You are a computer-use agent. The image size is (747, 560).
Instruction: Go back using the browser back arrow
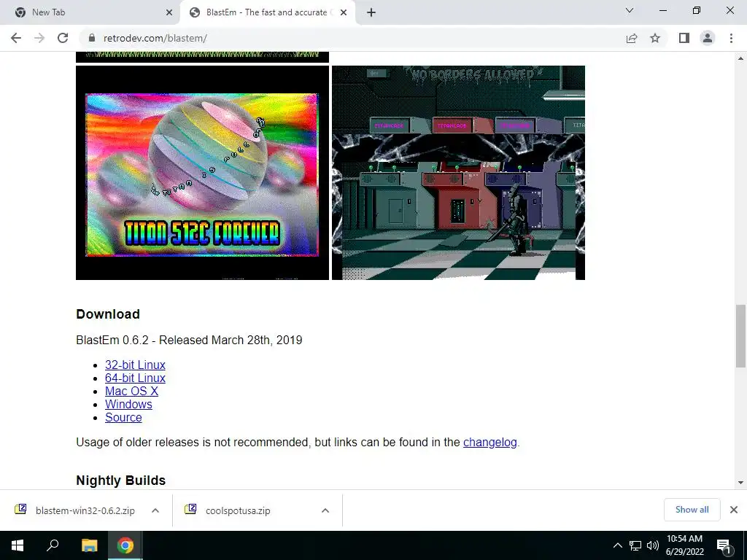coord(16,38)
